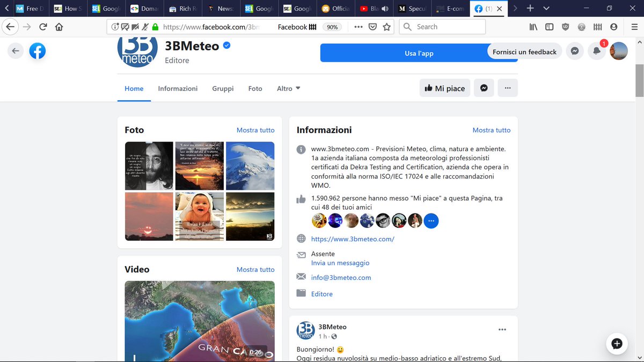The height and width of the screenshot is (362, 644).
Task: Open Messenger from the top right bar
Action: pyautogui.click(x=575, y=51)
